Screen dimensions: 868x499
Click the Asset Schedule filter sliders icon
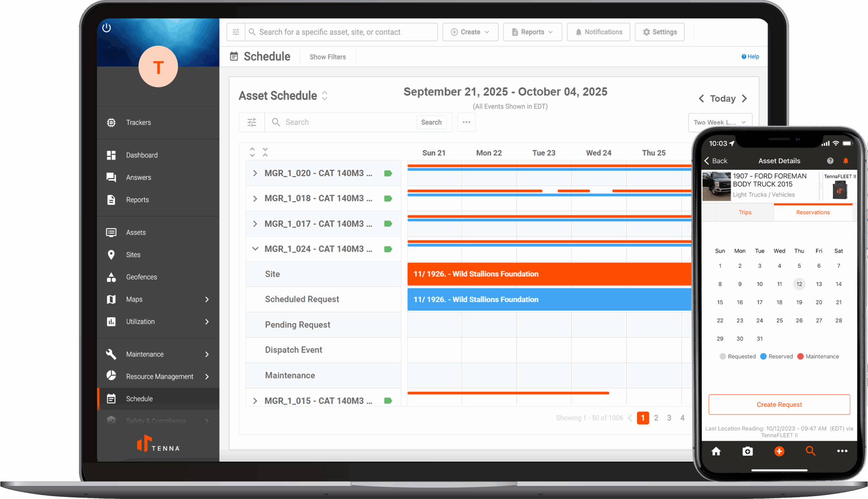click(x=252, y=122)
